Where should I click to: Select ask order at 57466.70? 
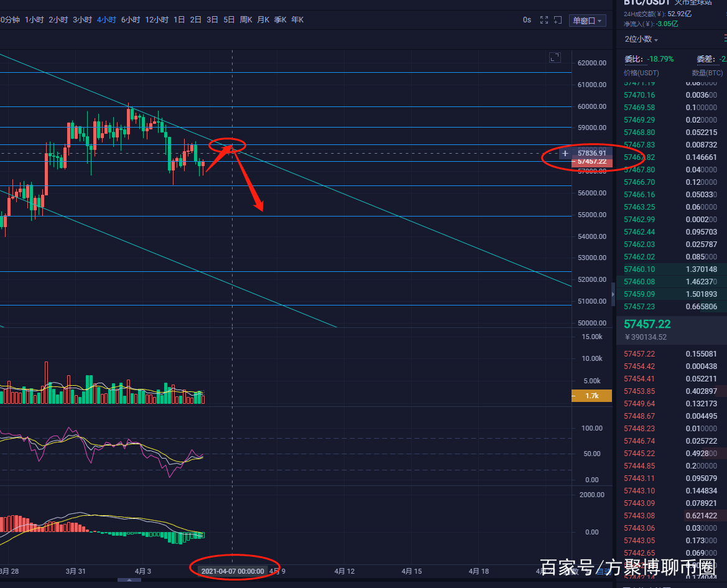coord(672,182)
